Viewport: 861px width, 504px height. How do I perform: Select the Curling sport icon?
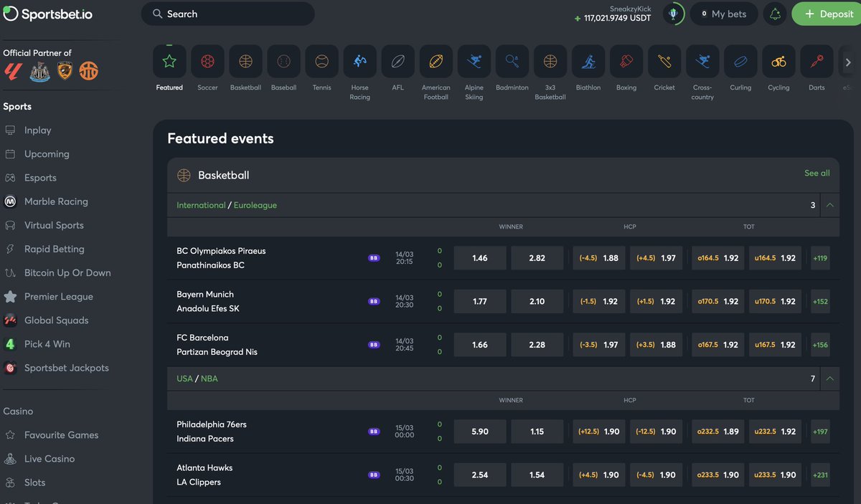(740, 62)
